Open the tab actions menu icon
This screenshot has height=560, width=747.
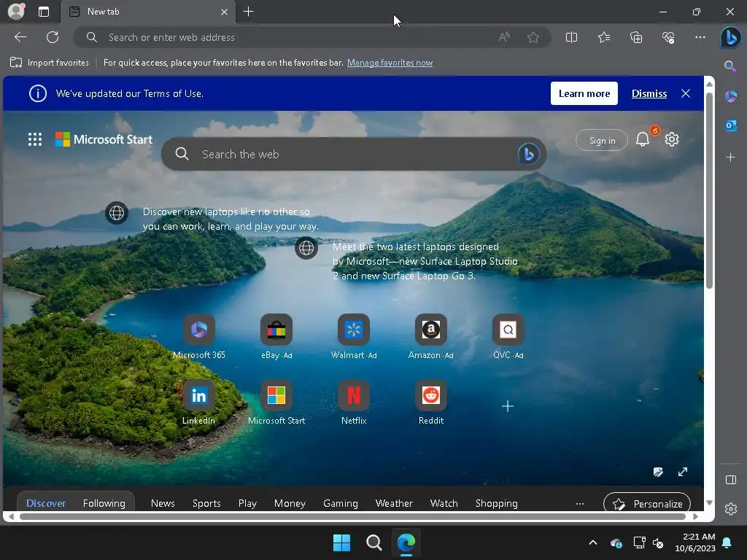coord(44,12)
